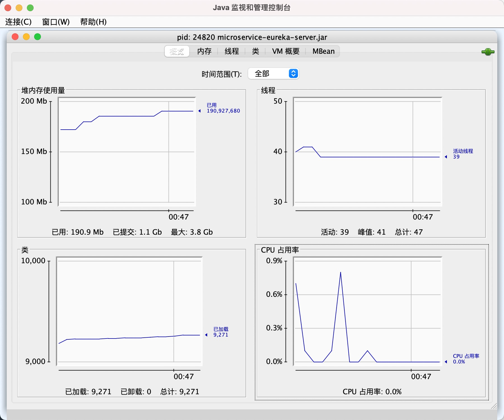Click the 00:47 label under heap chart

pos(179,217)
